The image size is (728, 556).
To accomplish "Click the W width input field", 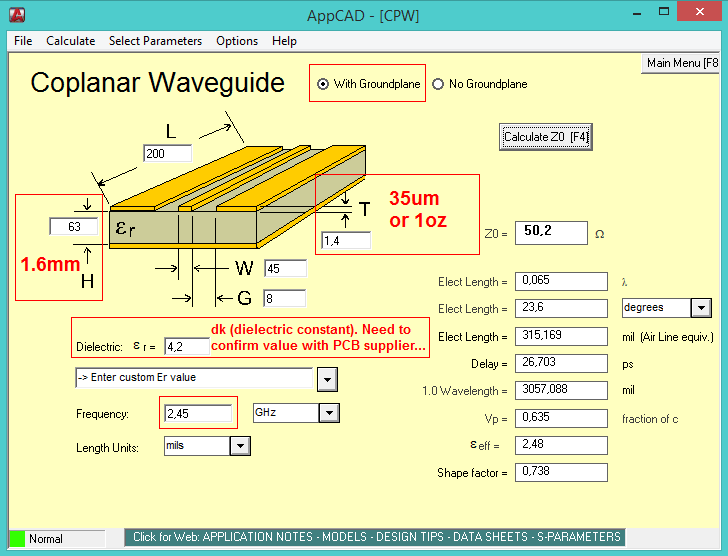I will pyautogui.click(x=286, y=268).
